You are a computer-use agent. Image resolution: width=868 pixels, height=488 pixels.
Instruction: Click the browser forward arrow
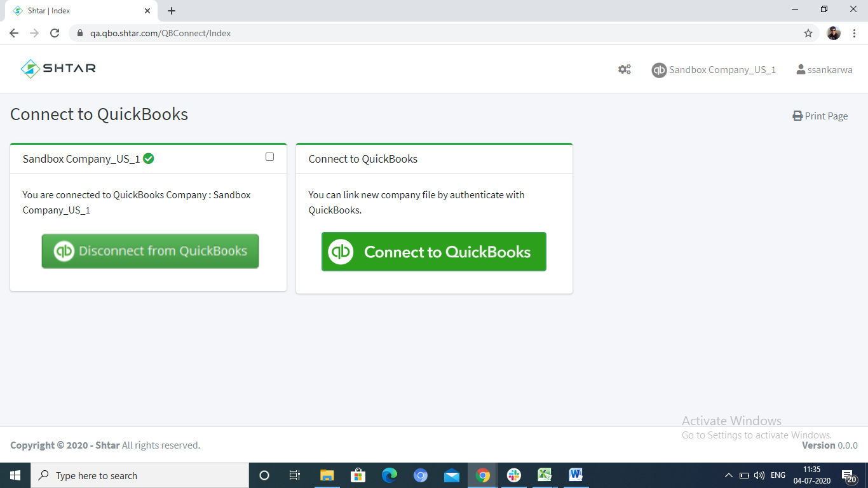(34, 33)
